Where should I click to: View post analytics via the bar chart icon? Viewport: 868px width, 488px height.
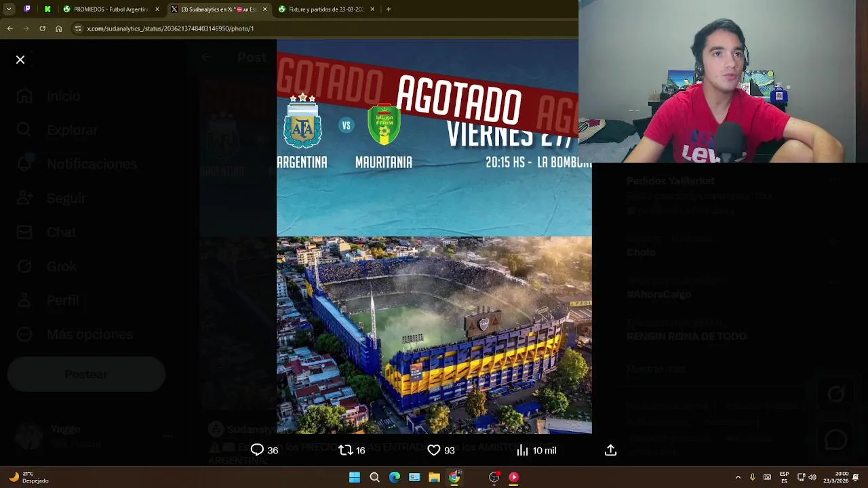[522, 450]
